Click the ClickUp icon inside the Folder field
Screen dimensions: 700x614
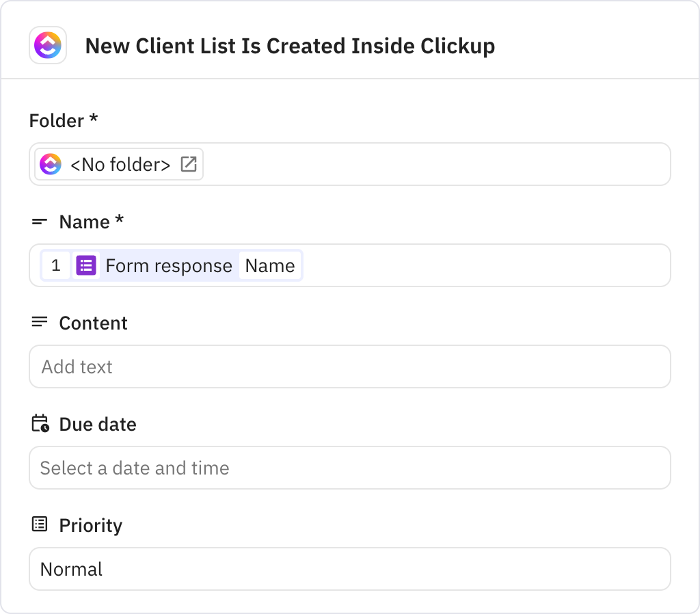(49, 164)
